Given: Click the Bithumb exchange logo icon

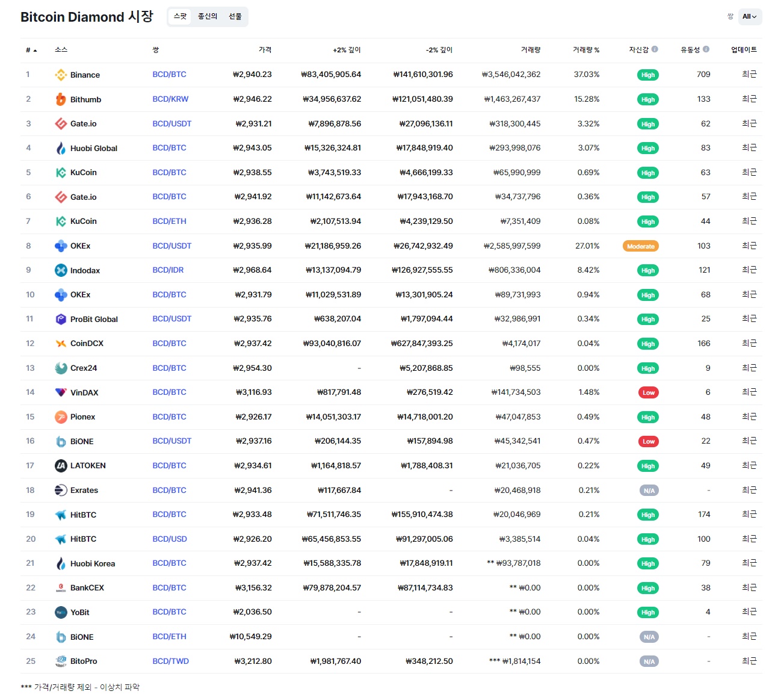Looking at the screenshot, I should pyautogui.click(x=61, y=99).
